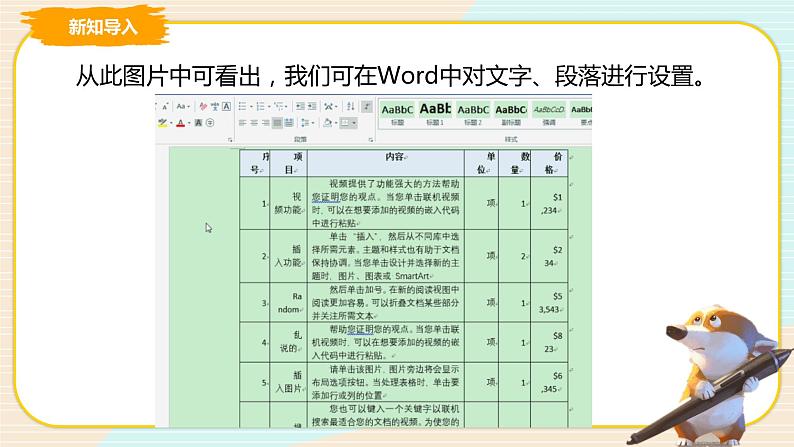794x447 pixels.
Task: Click the 数量 header cell
Action: [x=514, y=163]
